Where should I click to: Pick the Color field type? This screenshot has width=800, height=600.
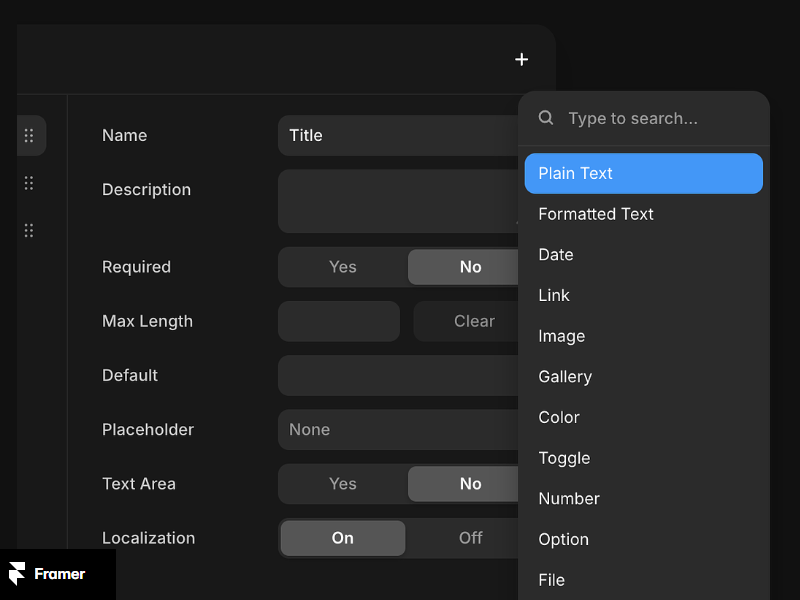pyautogui.click(x=559, y=417)
